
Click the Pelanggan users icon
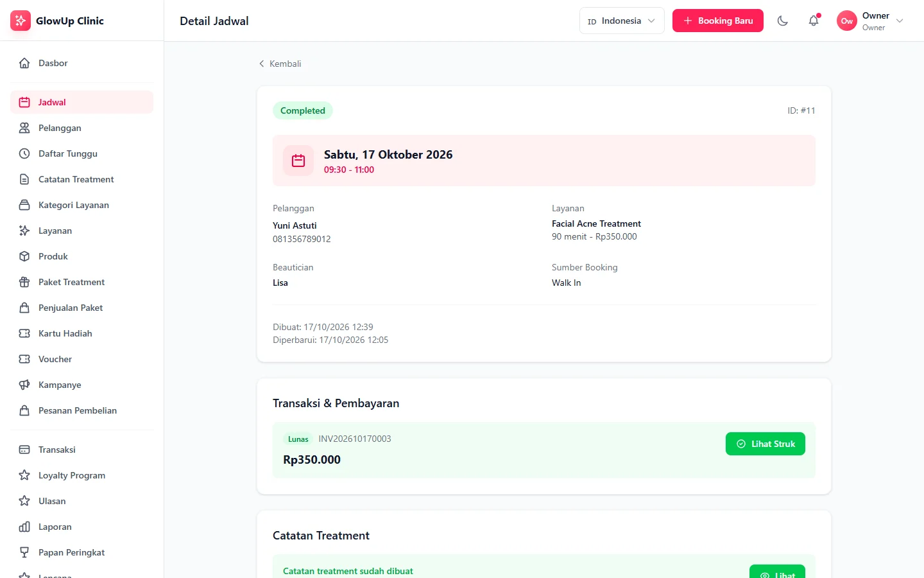click(x=24, y=128)
